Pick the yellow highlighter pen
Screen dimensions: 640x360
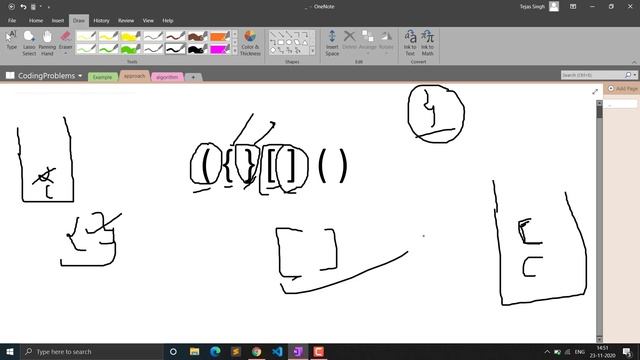108,36
